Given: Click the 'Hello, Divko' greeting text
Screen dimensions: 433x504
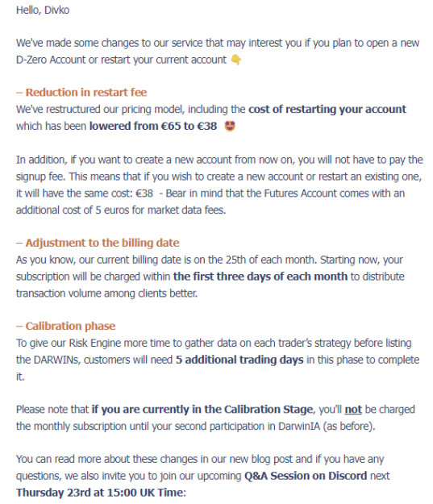Looking at the screenshot, I should tap(43, 10).
